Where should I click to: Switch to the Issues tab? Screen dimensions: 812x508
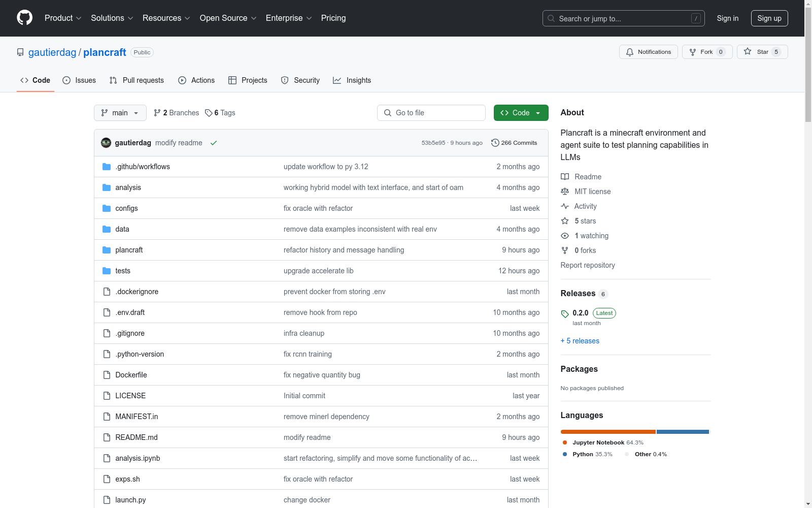click(79, 80)
